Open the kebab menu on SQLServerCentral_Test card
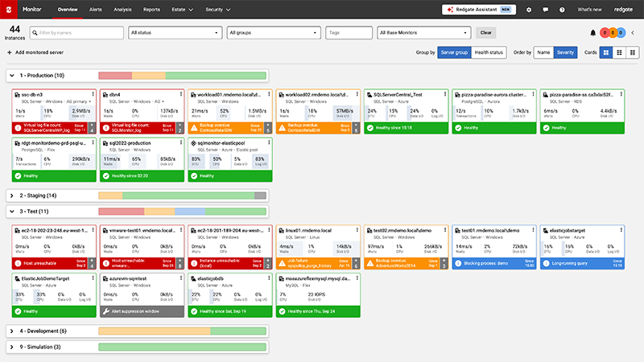Image resolution: width=644 pixels, height=362 pixels. click(445, 94)
